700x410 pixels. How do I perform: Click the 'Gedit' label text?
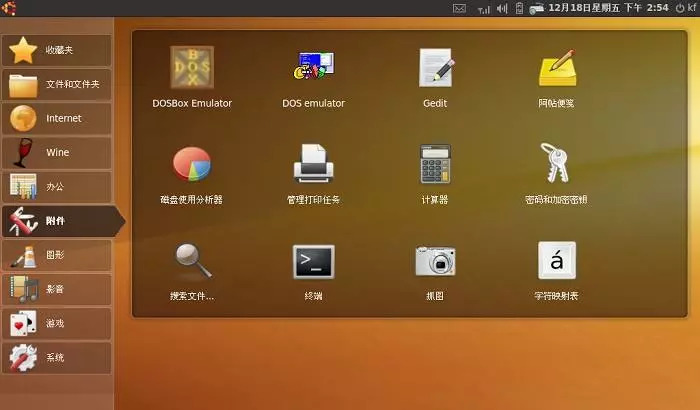coord(435,104)
